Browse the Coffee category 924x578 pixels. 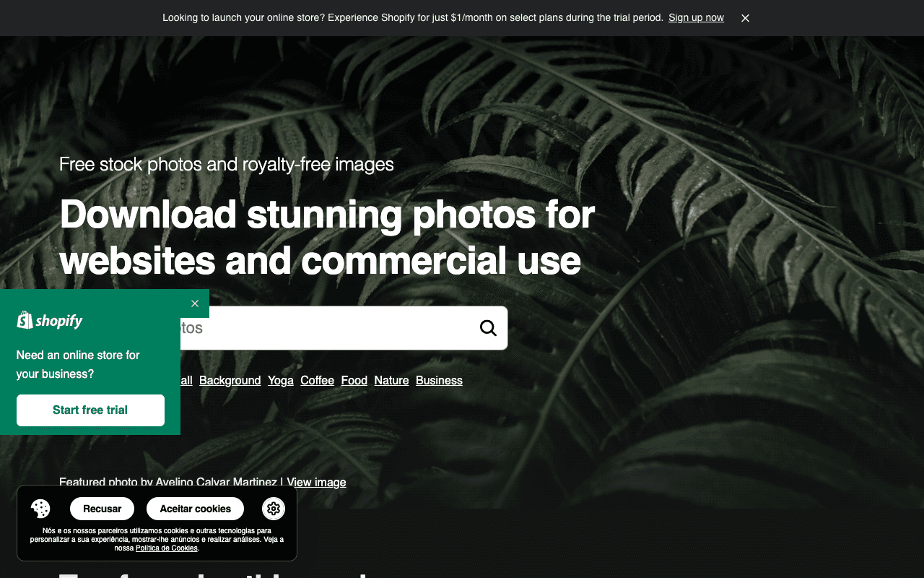pyautogui.click(x=318, y=381)
